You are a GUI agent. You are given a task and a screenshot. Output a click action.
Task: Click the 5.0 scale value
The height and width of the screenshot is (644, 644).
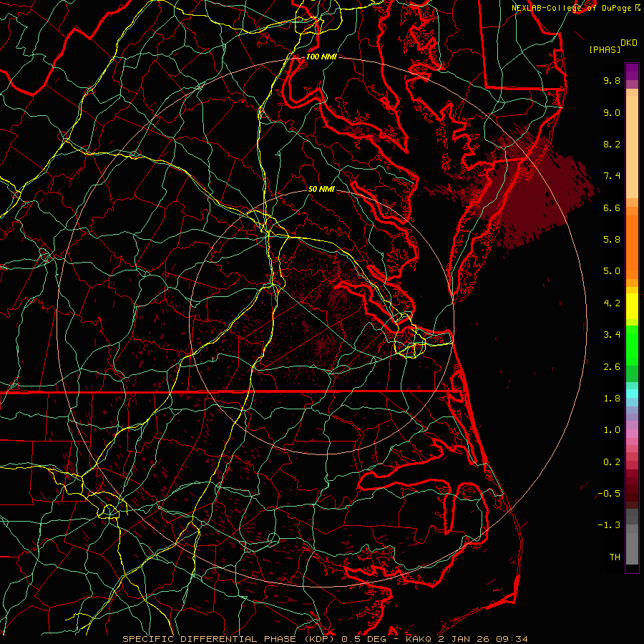[x=612, y=271]
